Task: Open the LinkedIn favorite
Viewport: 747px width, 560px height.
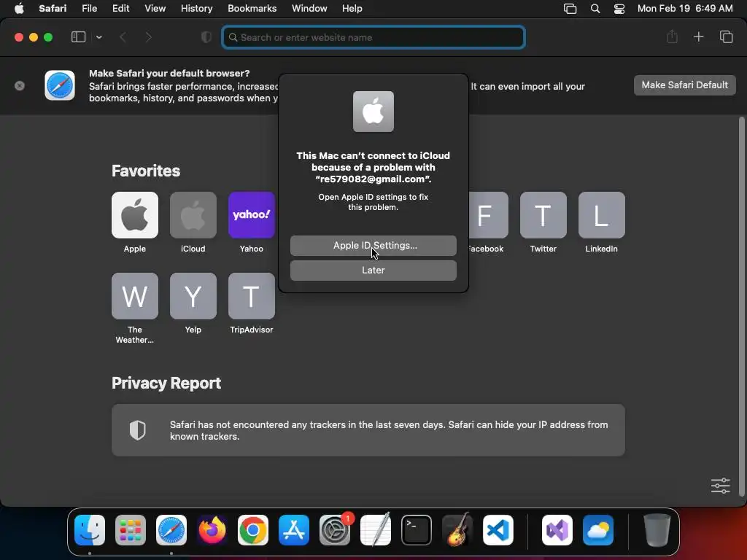Action: pyautogui.click(x=601, y=215)
